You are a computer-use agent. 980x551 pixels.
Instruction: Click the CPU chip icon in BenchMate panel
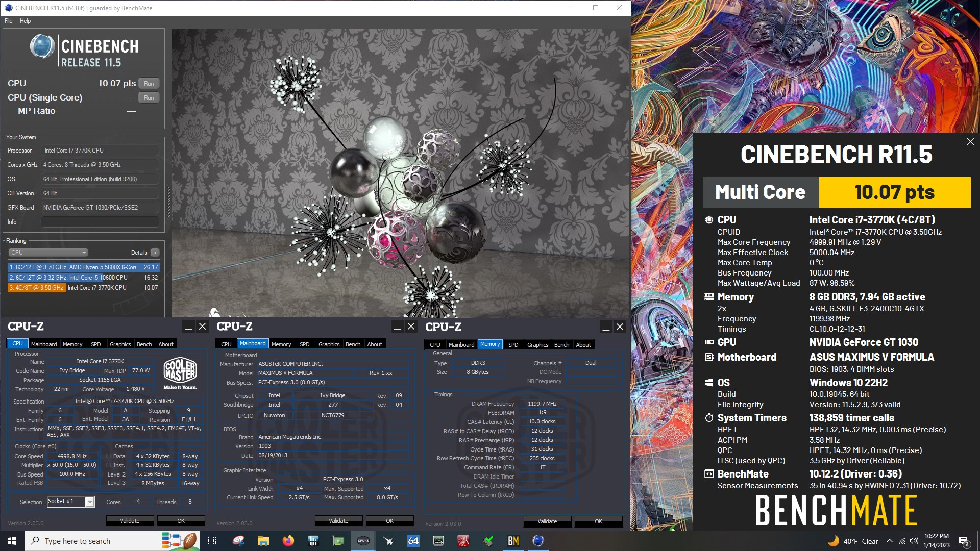[x=709, y=220]
